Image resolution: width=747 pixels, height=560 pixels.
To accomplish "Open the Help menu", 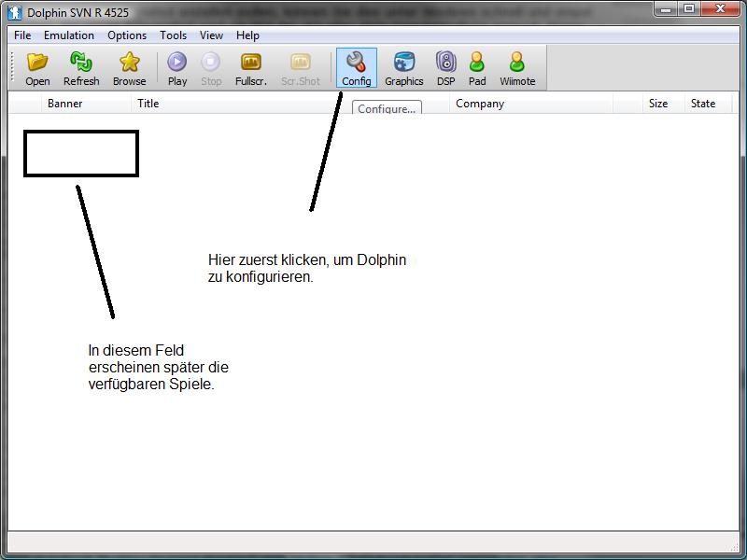I will (247, 35).
